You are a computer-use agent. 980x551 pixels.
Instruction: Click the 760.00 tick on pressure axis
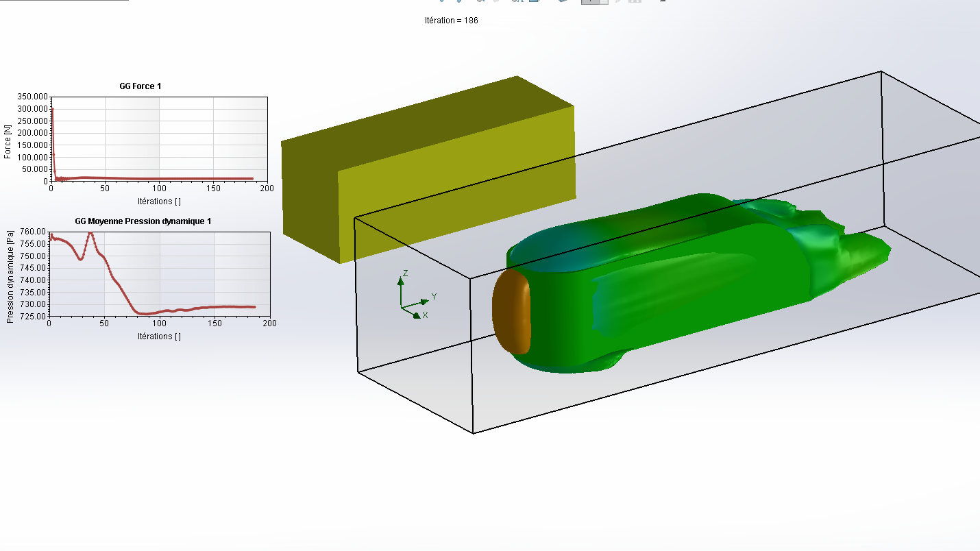point(34,232)
